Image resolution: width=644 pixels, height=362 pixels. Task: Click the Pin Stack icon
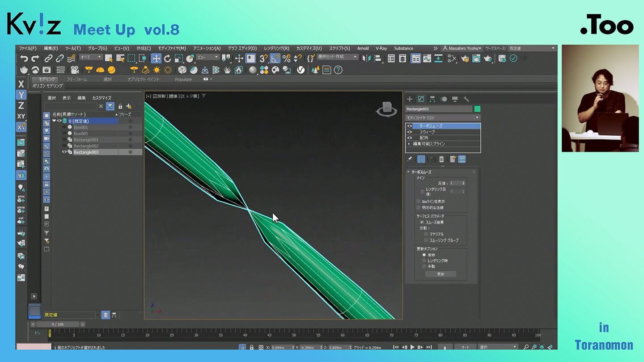(x=409, y=159)
